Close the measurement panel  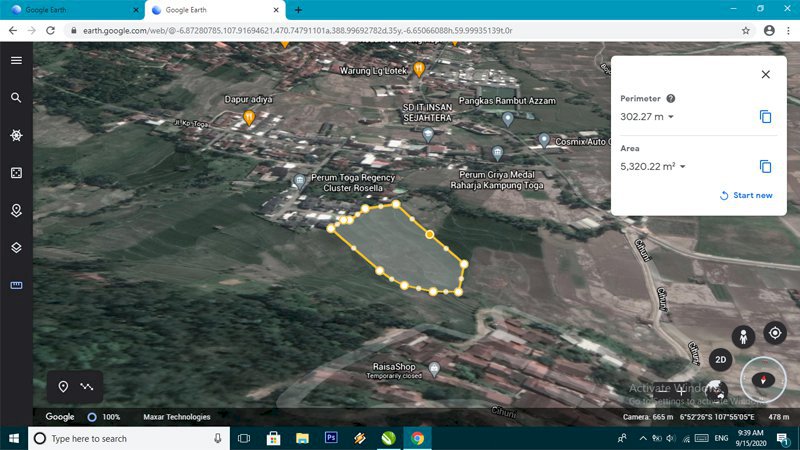pyautogui.click(x=766, y=75)
